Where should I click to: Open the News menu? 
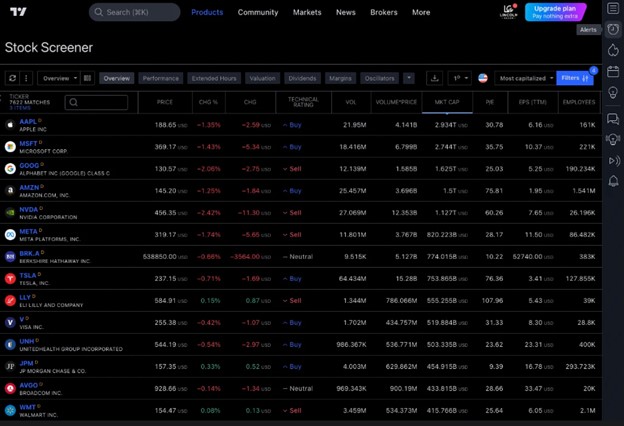pyautogui.click(x=345, y=12)
